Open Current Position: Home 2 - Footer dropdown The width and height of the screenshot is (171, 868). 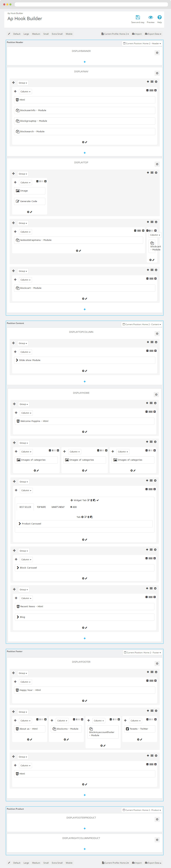click(x=142, y=652)
